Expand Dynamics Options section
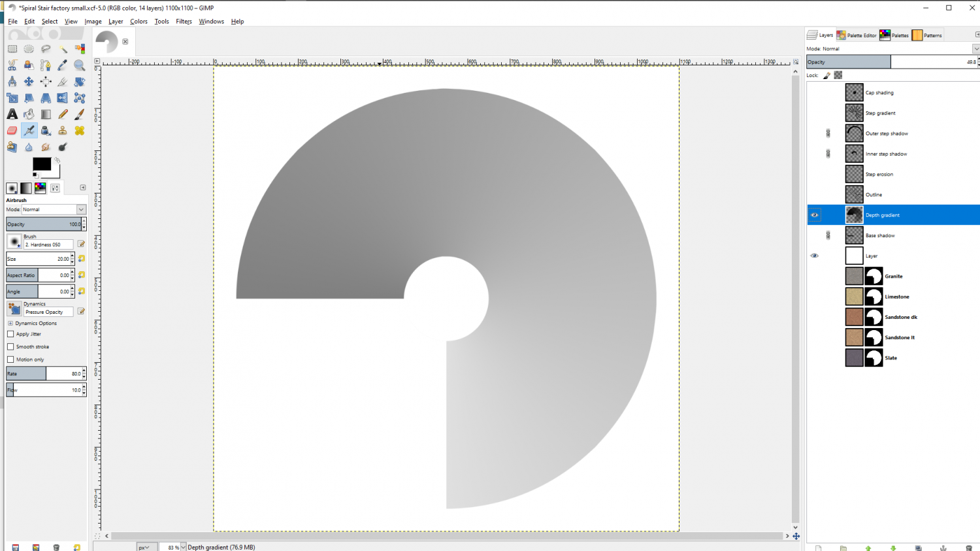980x551 pixels. pos(10,324)
